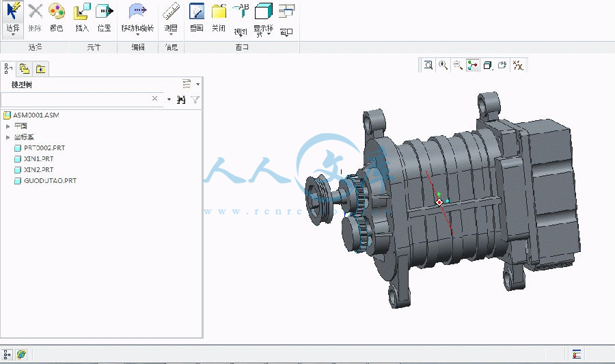Screen dimensions: 615x364
Task: Expand the 平面 tree node
Action: (x=8, y=126)
